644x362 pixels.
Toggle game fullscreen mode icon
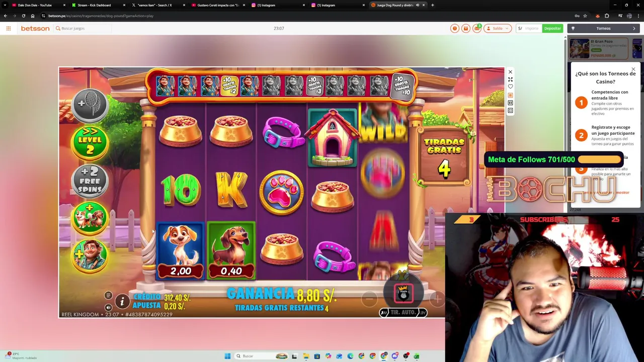510,79
